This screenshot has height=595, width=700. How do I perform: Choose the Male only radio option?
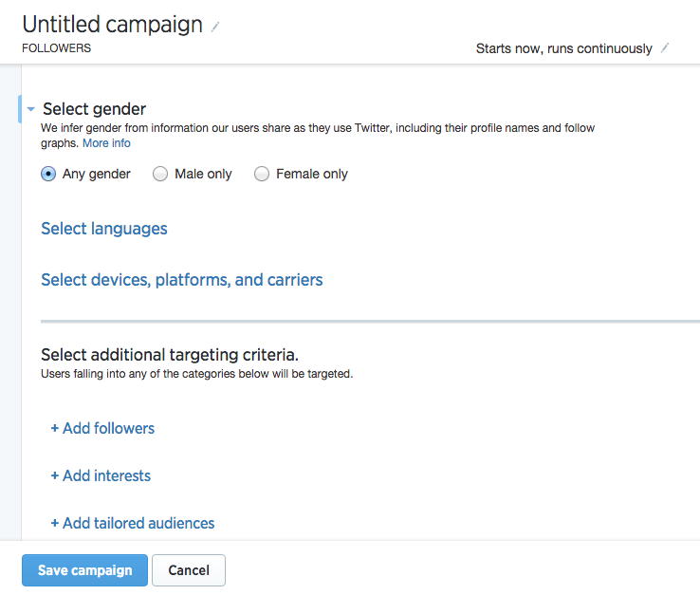click(x=160, y=174)
